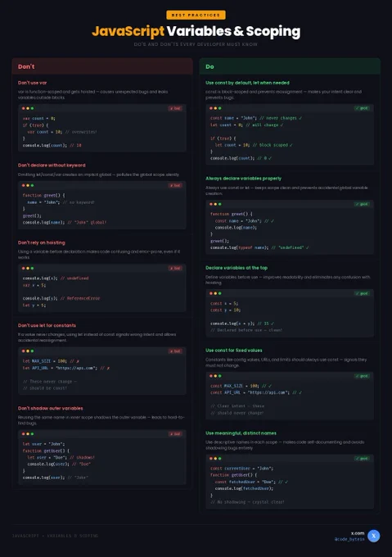The image size is (392, 557).
Task: Click code line 'var count = 10; // overwrites!'
Action: (x=62, y=132)
